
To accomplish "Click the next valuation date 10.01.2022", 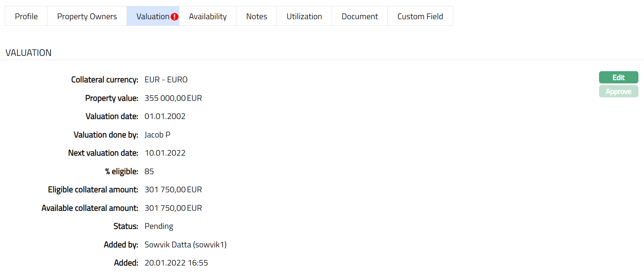I will [x=165, y=153].
